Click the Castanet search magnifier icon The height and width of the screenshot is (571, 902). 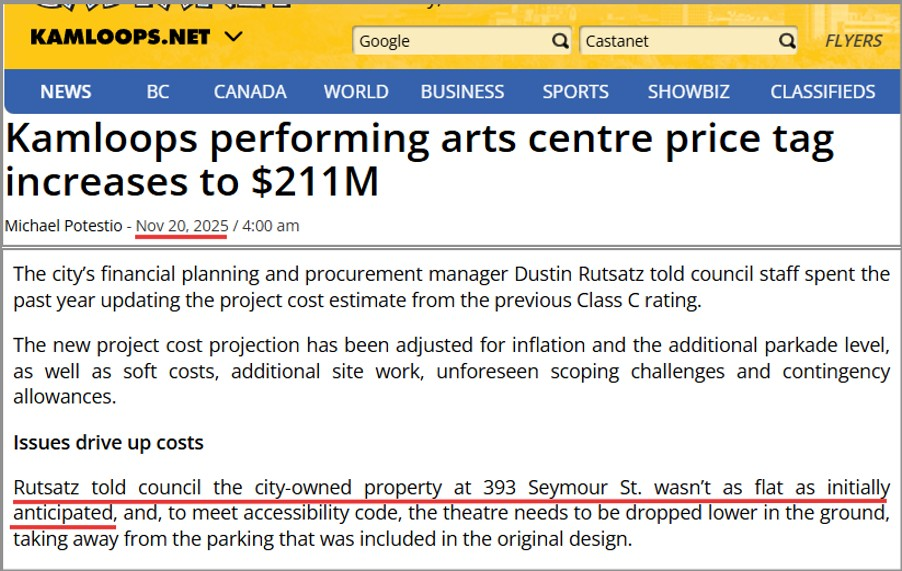tap(787, 41)
